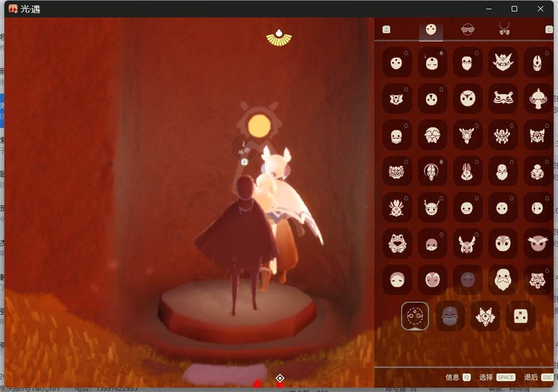Click the glowing sun orb above the characters

pos(259,126)
